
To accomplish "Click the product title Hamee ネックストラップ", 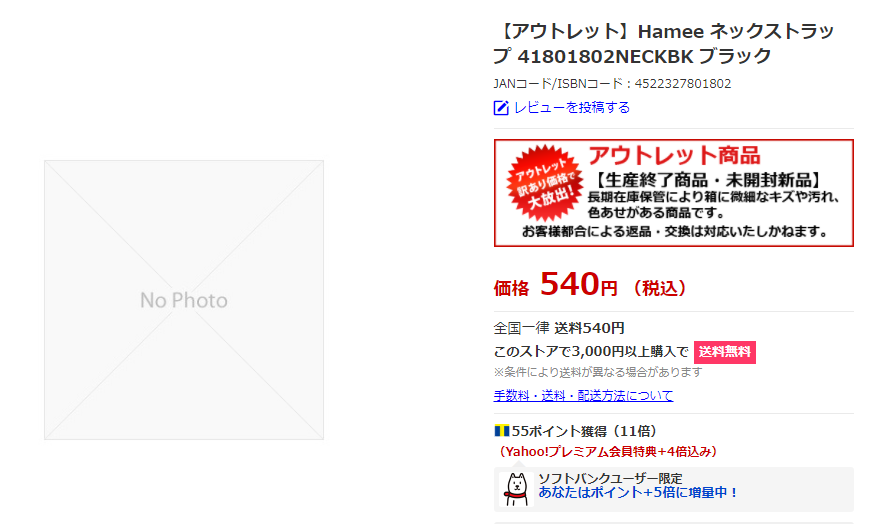I will click(x=664, y=43).
